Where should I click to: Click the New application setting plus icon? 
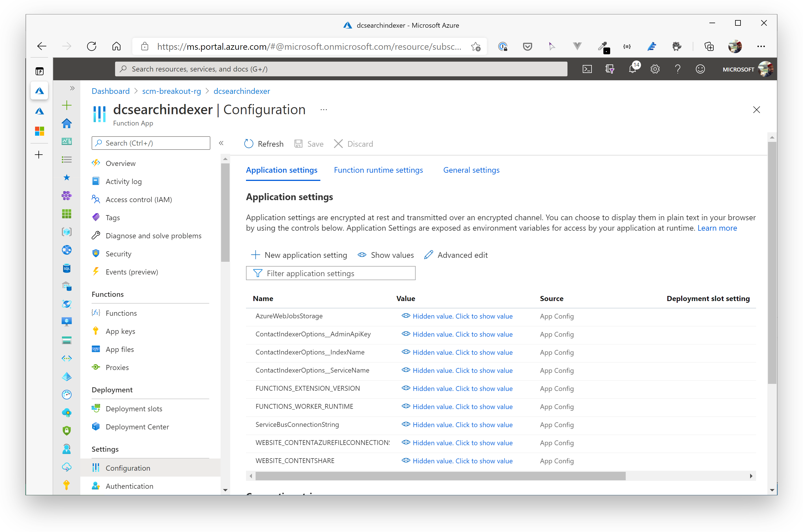(256, 255)
